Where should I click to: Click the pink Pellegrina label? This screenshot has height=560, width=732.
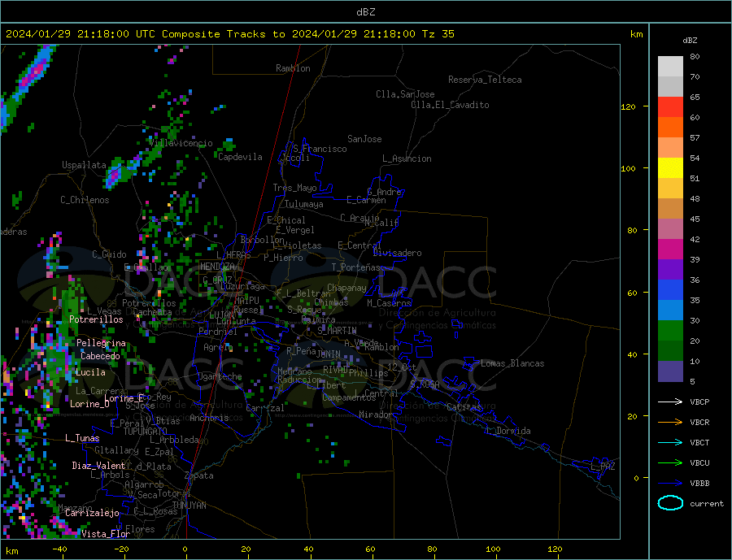point(102,343)
